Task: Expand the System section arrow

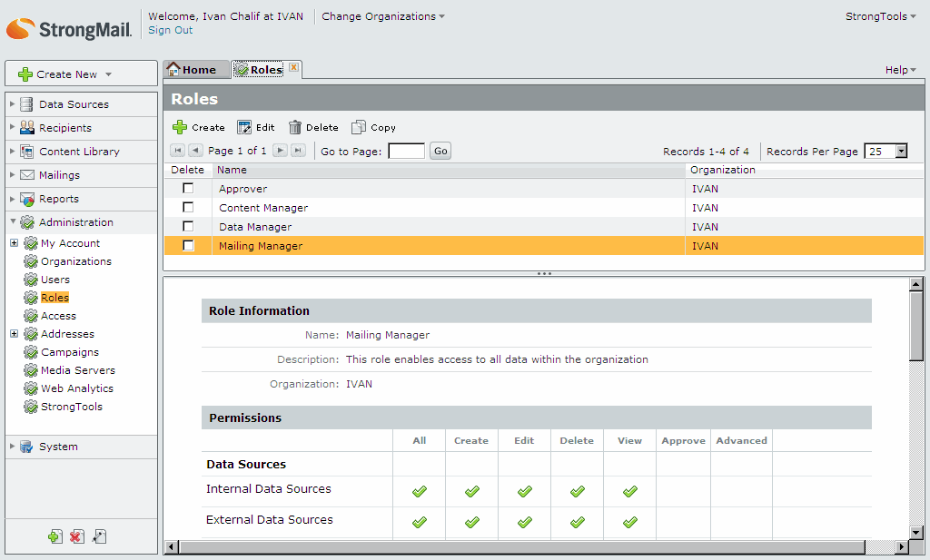Action: [12, 447]
